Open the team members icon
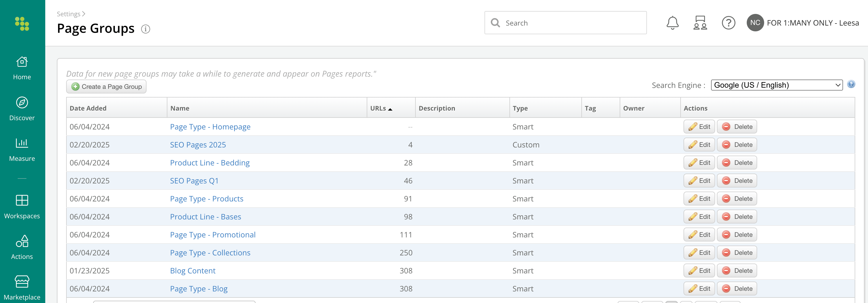Viewport: 868px width, 303px height. 700,23
